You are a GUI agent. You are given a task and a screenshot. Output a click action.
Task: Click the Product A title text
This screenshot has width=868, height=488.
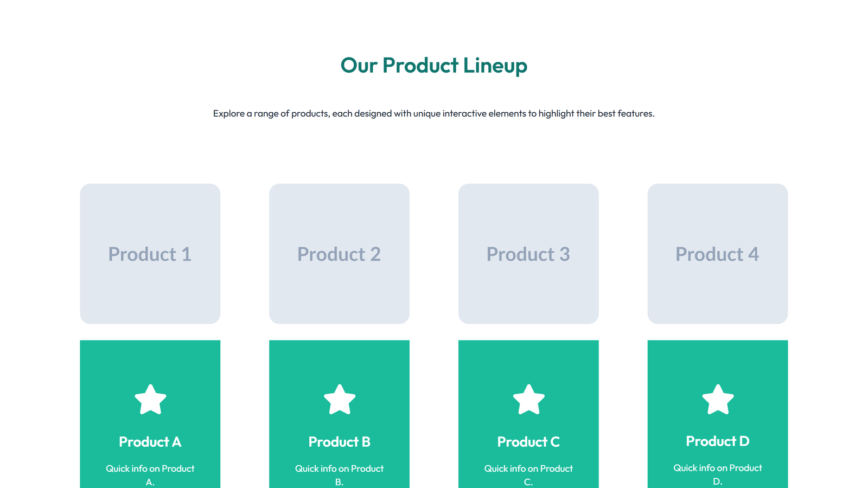pos(150,442)
